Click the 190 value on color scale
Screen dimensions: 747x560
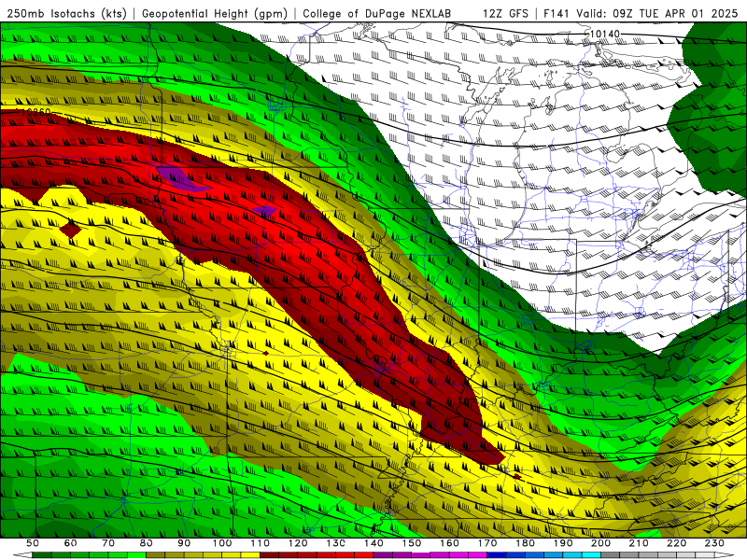(563, 543)
